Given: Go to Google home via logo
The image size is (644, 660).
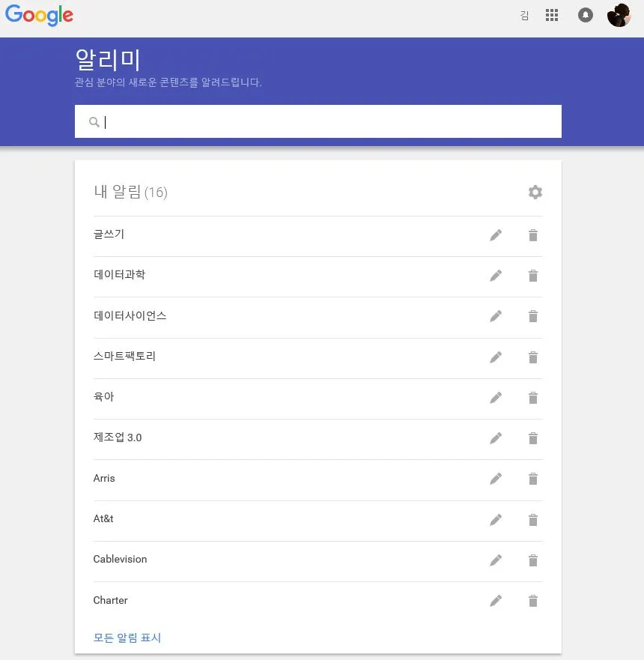Looking at the screenshot, I should pos(39,15).
